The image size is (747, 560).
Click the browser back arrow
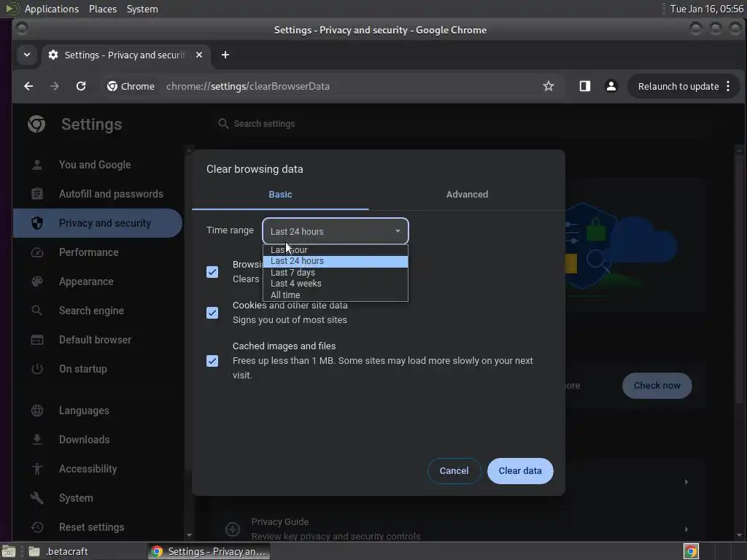tap(28, 86)
